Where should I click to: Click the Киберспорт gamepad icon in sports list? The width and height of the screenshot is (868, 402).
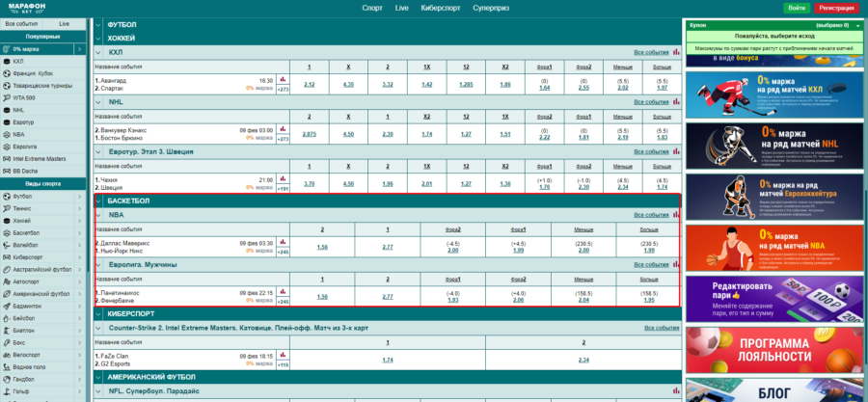pos(7,258)
